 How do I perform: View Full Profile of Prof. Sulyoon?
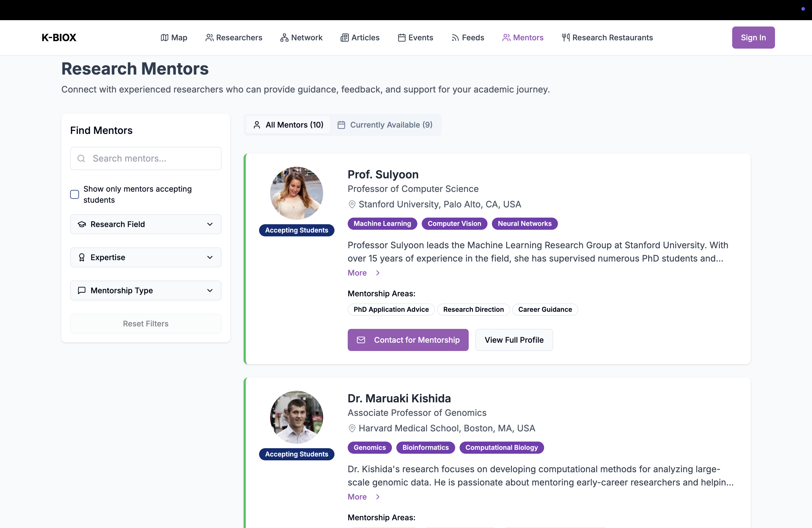514,340
